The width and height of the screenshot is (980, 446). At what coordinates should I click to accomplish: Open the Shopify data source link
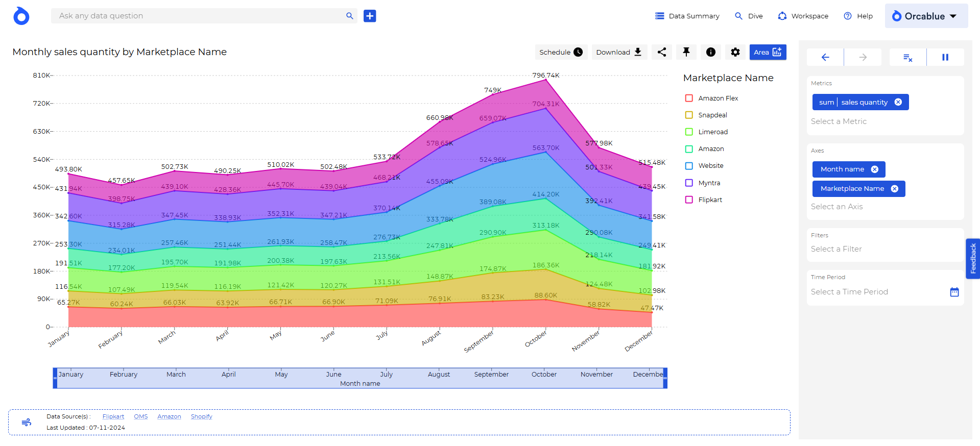tap(202, 416)
